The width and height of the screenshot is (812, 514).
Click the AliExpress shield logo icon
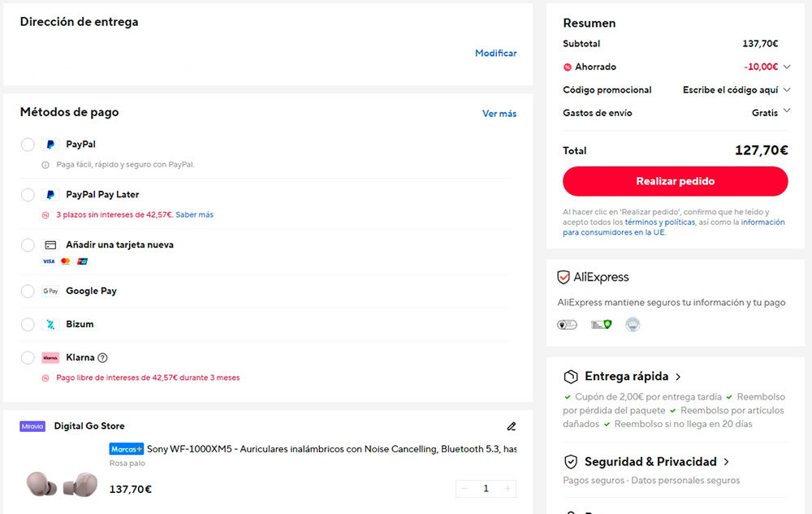coord(564,277)
